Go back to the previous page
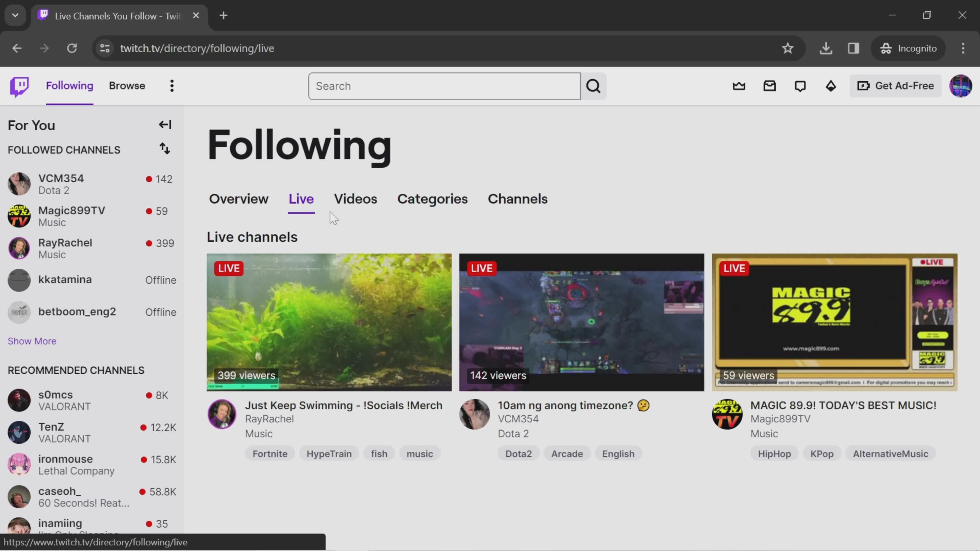The height and width of the screenshot is (551, 980). coord(17,48)
